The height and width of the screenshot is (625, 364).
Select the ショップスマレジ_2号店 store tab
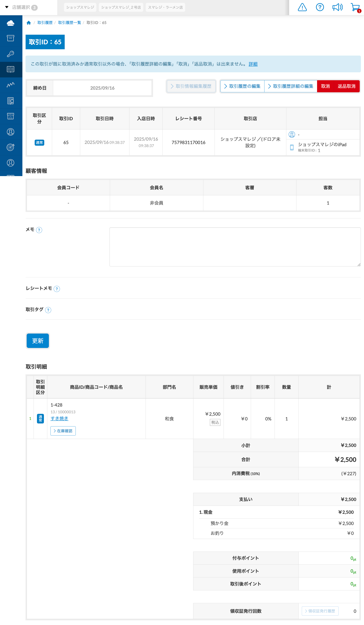121,7
